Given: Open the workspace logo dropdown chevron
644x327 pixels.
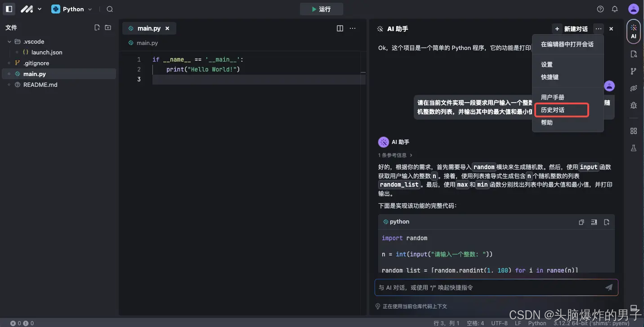Looking at the screenshot, I should pyautogui.click(x=39, y=9).
